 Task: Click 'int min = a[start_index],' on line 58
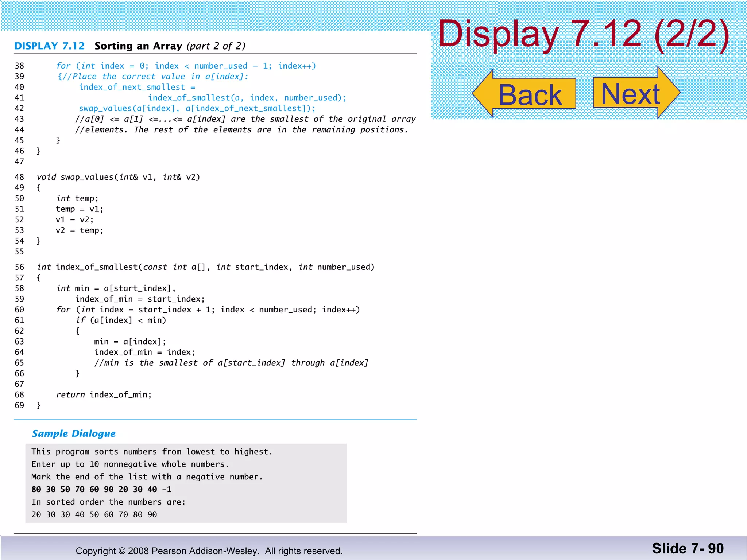[x=116, y=288]
